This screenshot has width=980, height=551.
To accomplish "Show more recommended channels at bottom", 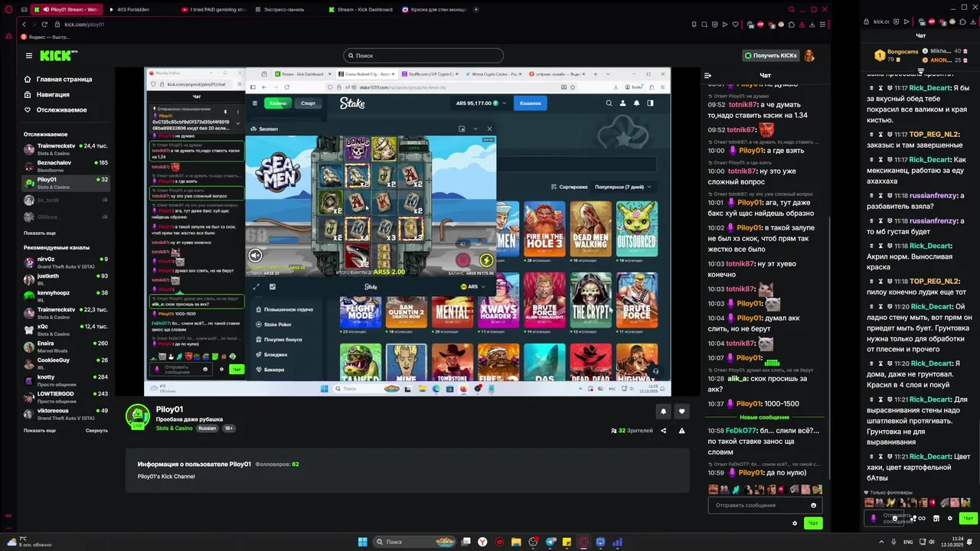I will tap(40, 430).
